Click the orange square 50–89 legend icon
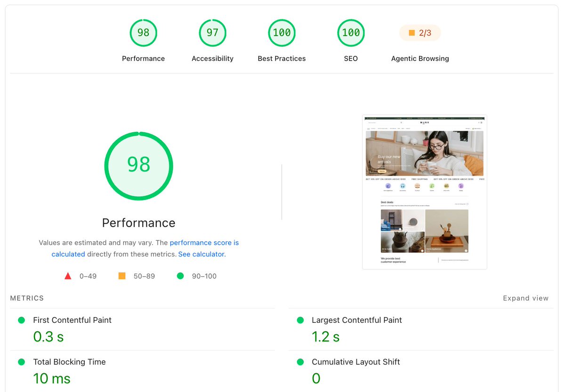 [122, 276]
